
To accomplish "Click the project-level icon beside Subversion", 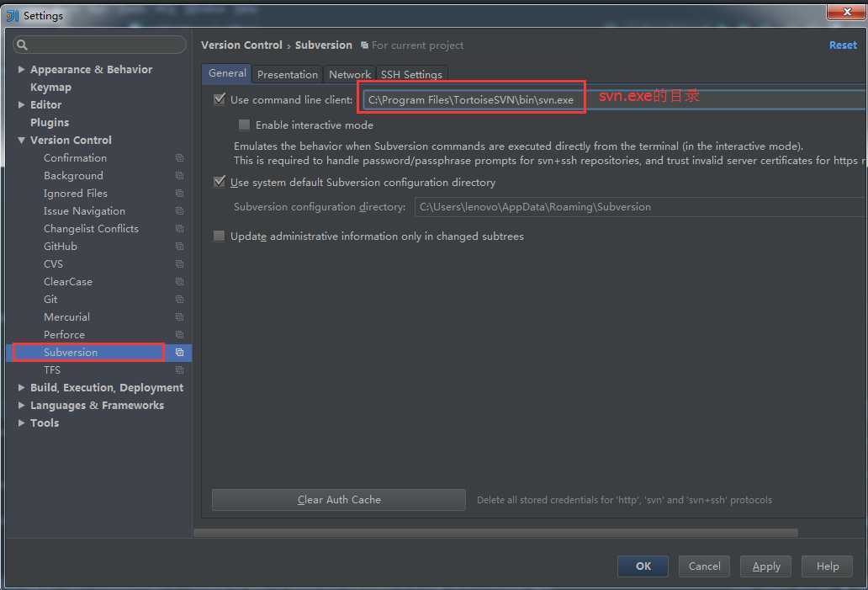I will click(179, 353).
